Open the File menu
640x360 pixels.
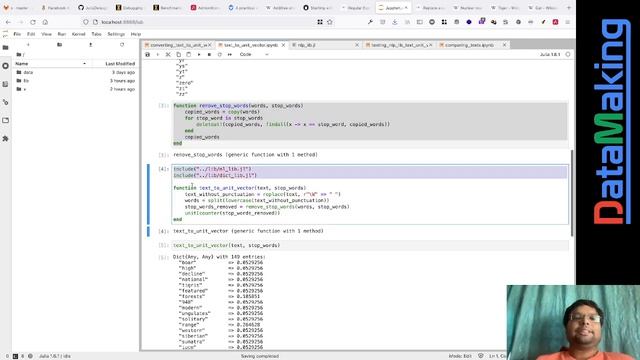point(17,34)
